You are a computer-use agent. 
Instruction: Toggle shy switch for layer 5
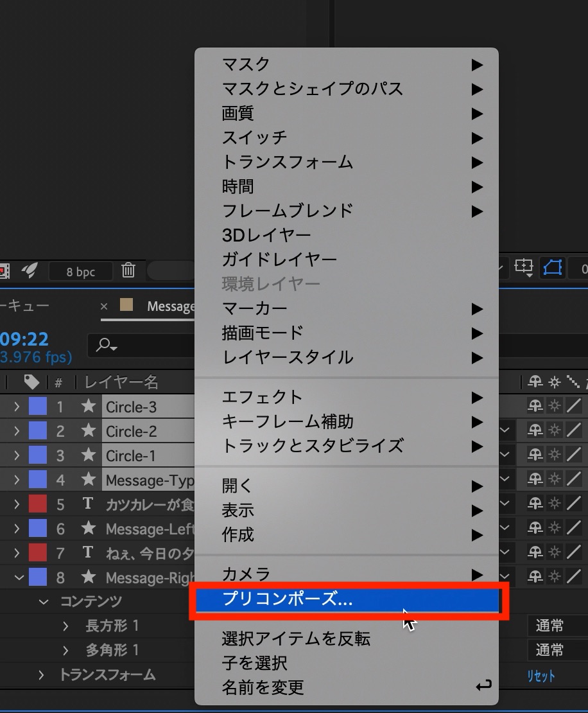click(x=535, y=504)
